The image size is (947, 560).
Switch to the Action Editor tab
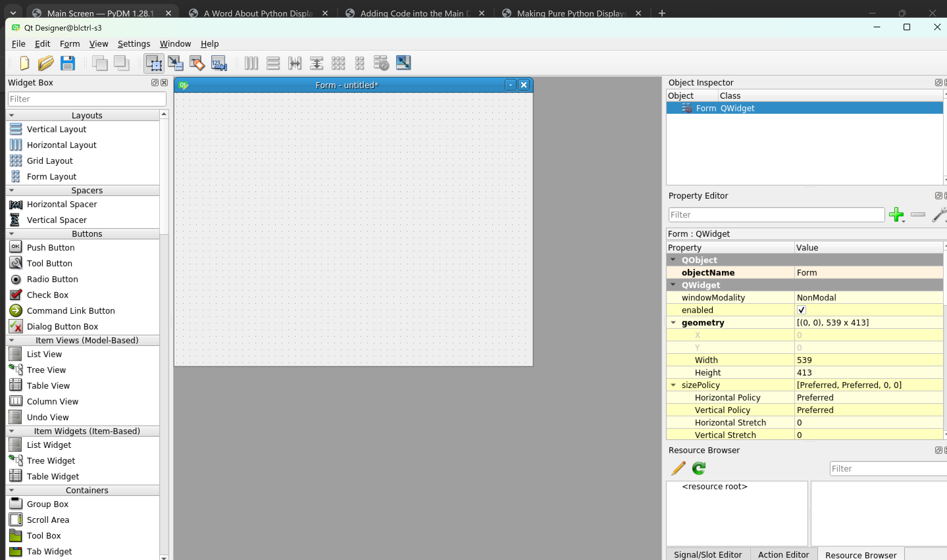point(783,554)
